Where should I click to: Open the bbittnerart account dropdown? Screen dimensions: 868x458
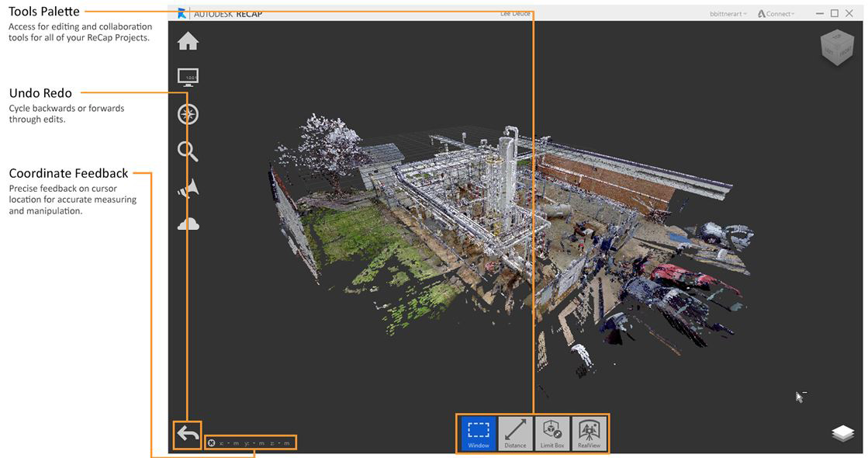(x=728, y=14)
